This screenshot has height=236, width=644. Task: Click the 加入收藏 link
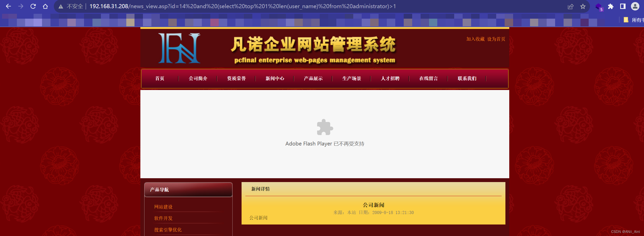coord(475,39)
